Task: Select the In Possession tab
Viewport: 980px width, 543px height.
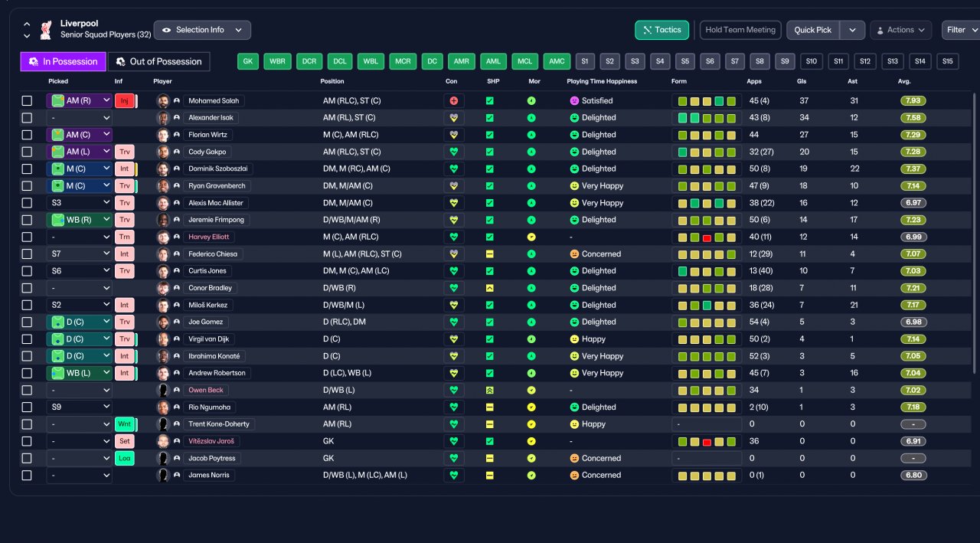Action: 63,61
